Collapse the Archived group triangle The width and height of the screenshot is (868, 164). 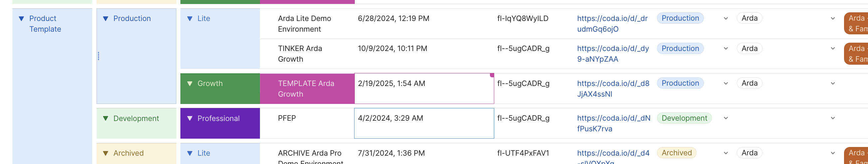click(x=106, y=153)
